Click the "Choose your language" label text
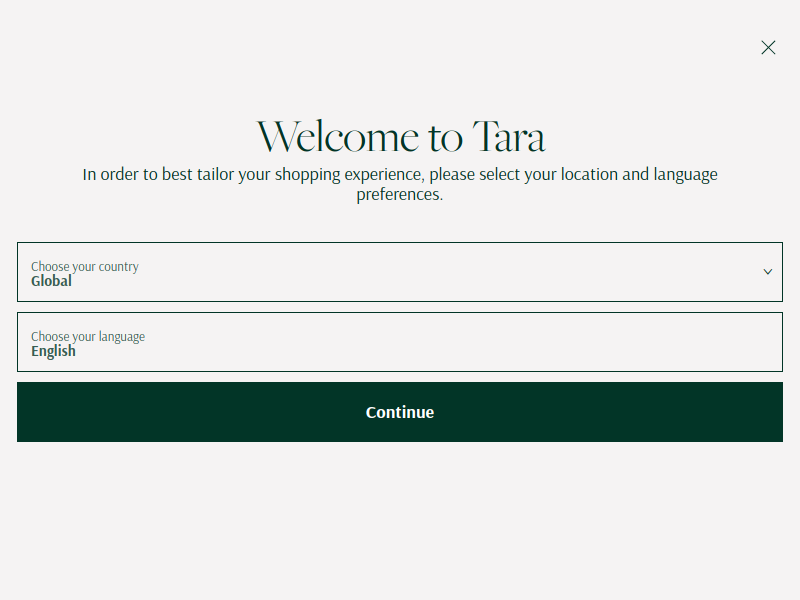 point(88,337)
